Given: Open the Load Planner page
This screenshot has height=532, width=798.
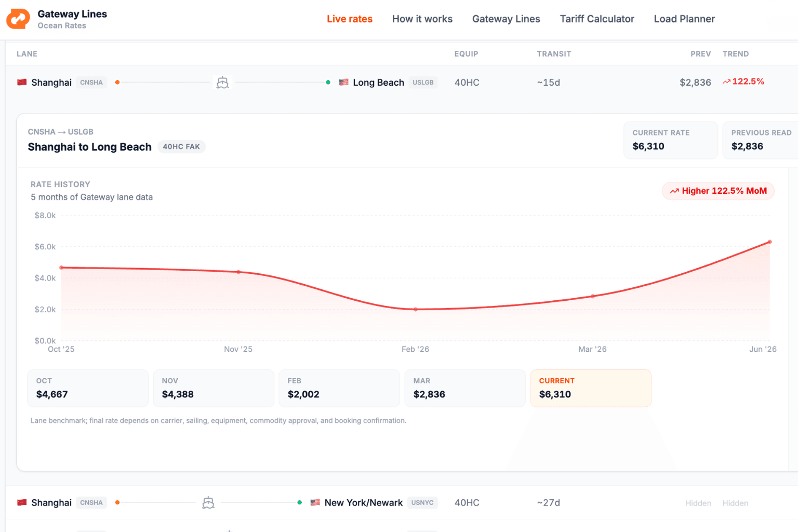Looking at the screenshot, I should pos(684,19).
